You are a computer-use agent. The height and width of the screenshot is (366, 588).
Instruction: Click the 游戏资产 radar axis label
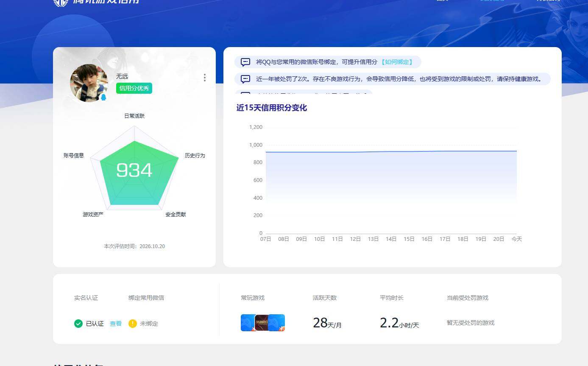93,215
